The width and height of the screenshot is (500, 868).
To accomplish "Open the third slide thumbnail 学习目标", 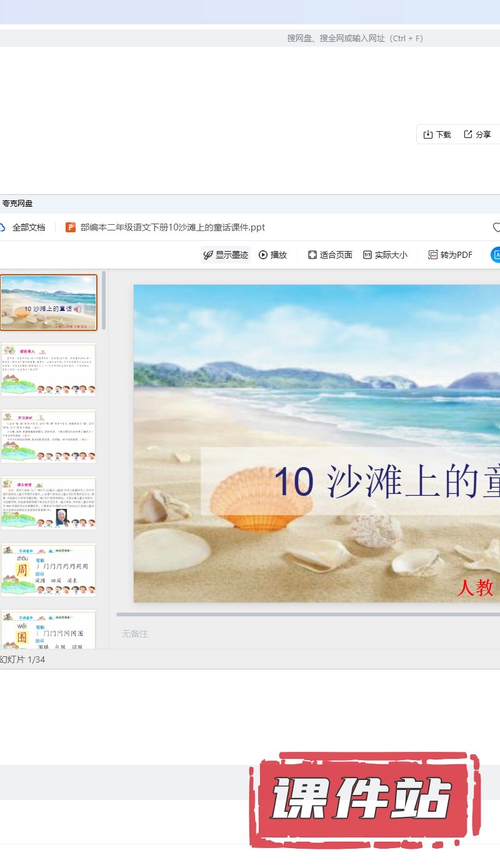I will [49, 436].
